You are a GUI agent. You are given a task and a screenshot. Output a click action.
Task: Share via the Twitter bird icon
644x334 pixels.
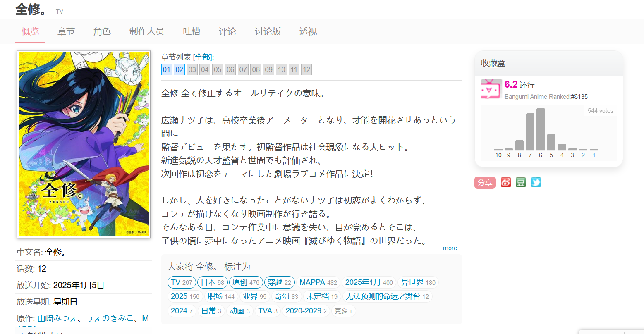click(536, 182)
